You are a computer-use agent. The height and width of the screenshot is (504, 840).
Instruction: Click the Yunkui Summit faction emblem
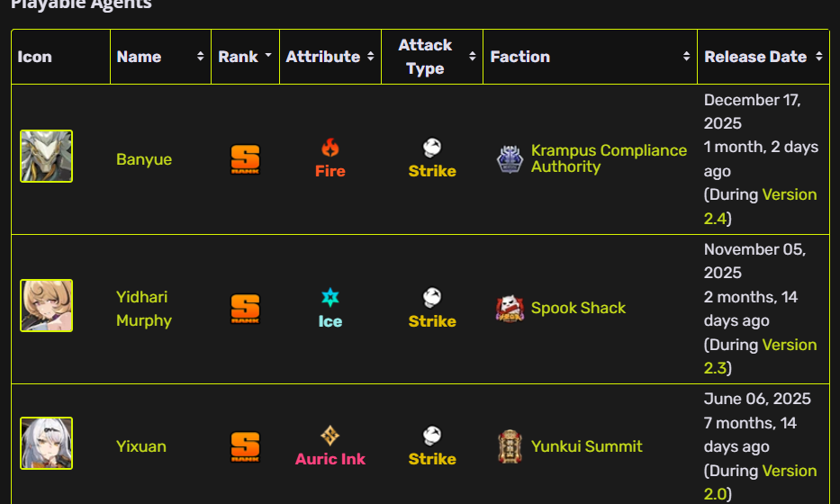click(x=510, y=446)
